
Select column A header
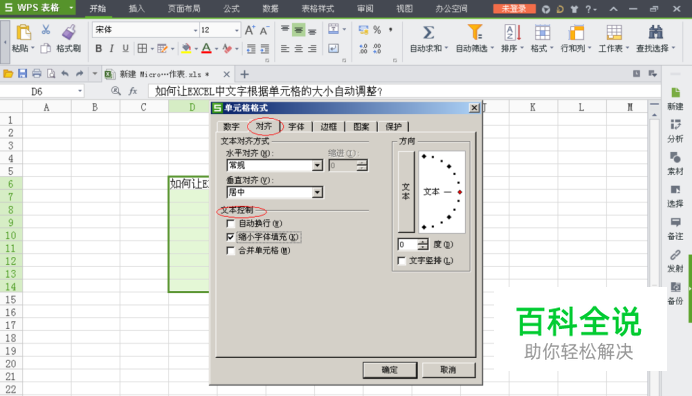[47, 107]
